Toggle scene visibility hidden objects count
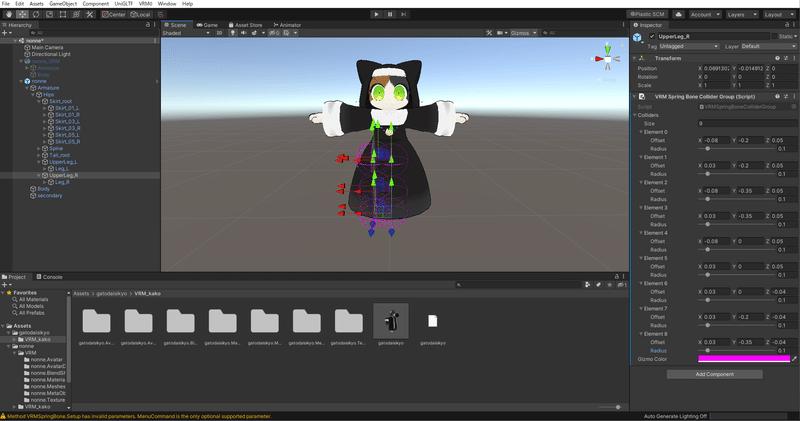 (274, 33)
